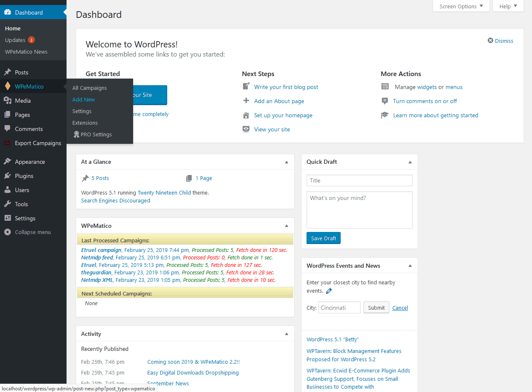Viewport: 532px width, 392px height.
Task: Click the Comments speech bubble icon
Action: pyautogui.click(x=7, y=129)
